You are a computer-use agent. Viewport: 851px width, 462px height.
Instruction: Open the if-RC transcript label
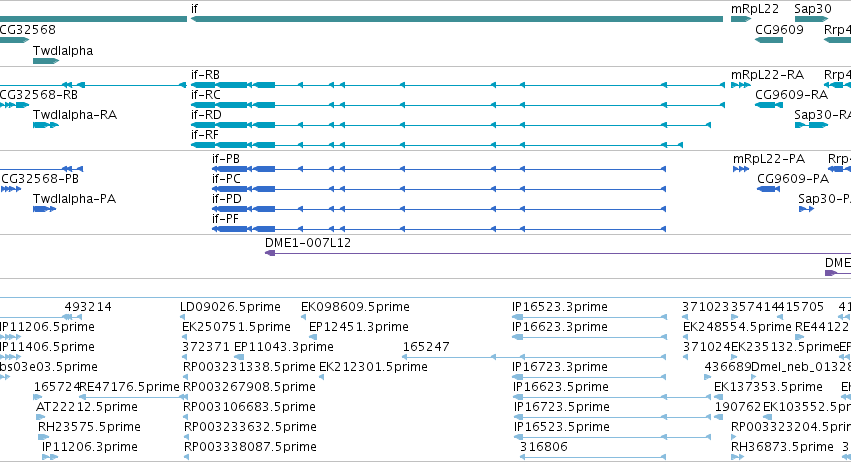[206, 94]
